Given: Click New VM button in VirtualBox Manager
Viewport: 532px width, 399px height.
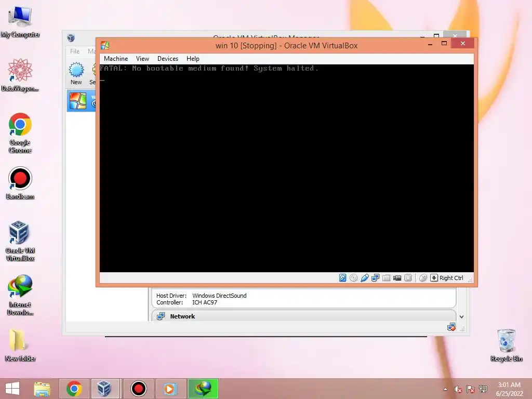Looking at the screenshot, I should click(76, 73).
